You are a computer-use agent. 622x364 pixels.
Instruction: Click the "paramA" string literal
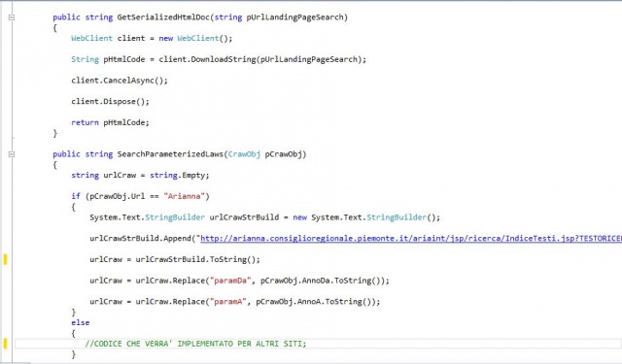tap(228, 302)
